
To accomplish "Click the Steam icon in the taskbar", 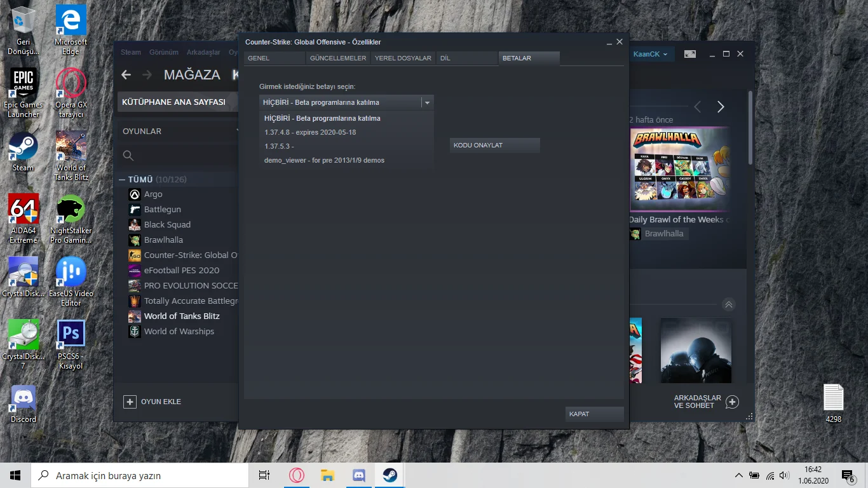I will click(x=390, y=475).
